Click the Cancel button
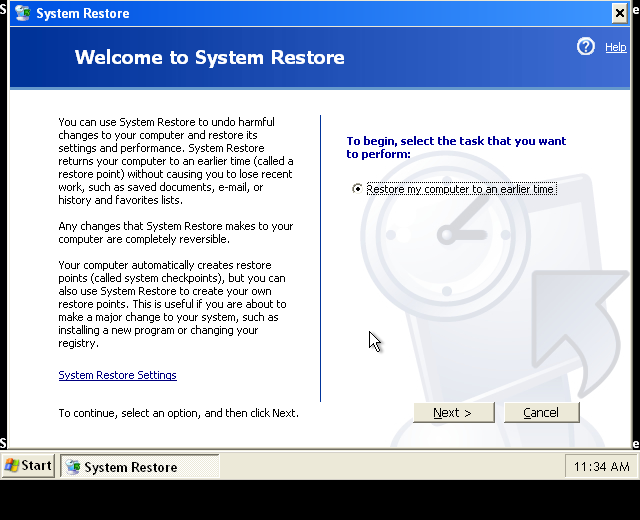The width and height of the screenshot is (640, 520). (x=541, y=413)
